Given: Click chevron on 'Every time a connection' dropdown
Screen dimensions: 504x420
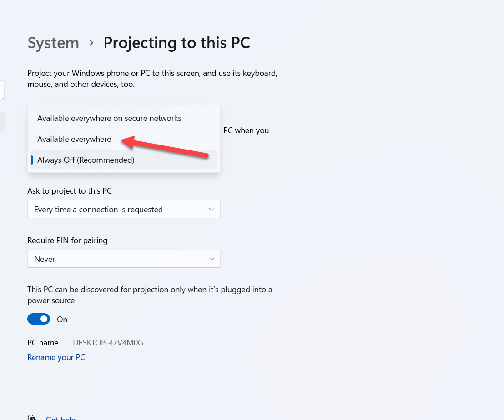Looking at the screenshot, I should click(212, 209).
